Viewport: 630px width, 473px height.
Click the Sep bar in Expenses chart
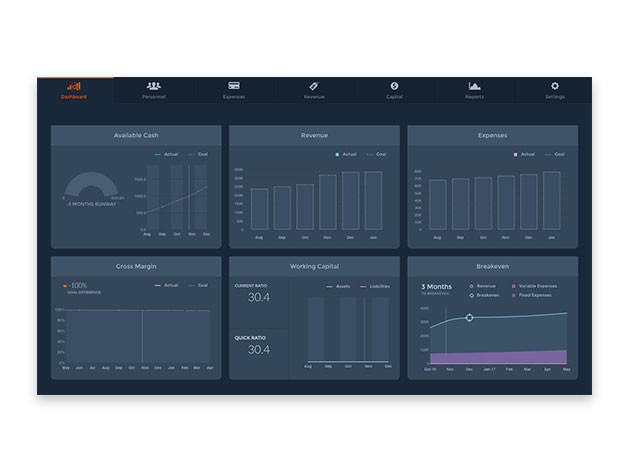pos(460,204)
